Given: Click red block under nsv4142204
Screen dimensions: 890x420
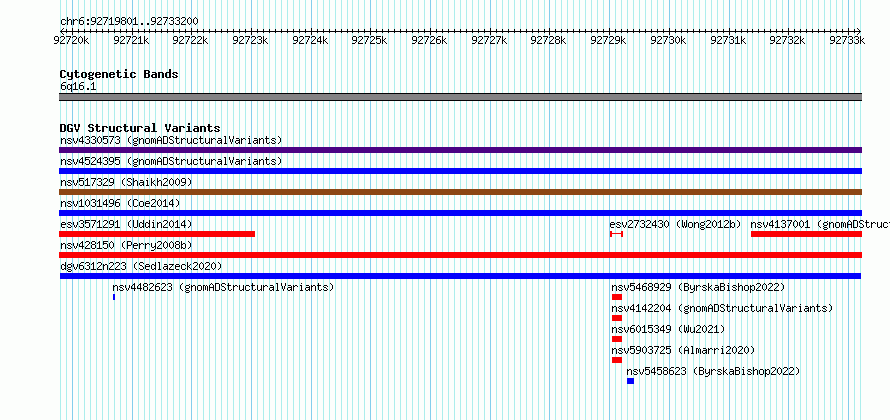Looking at the screenshot, I should pyautogui.click(x=617, y=318).
